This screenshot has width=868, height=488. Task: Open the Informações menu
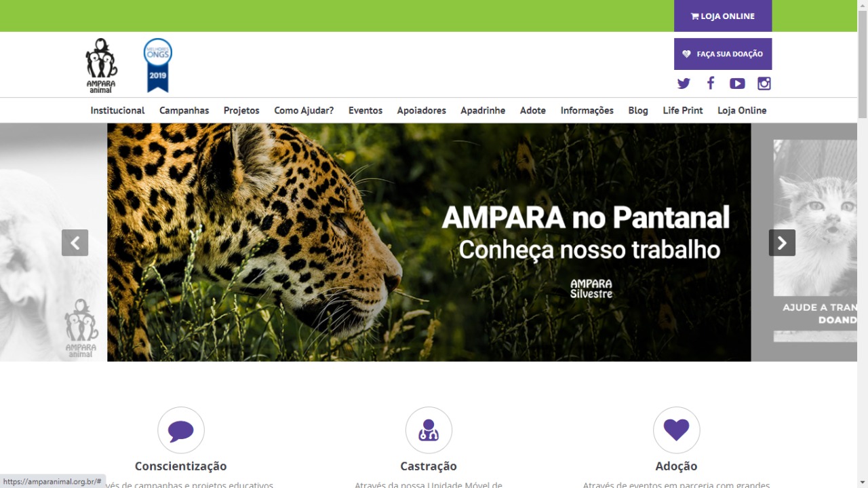click(x=587, y=110)
